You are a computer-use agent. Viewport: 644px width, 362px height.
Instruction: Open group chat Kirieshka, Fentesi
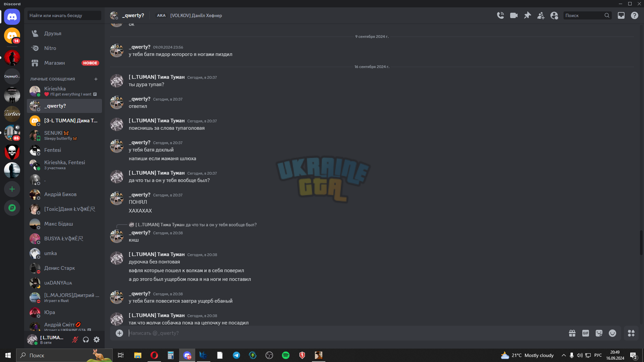(x=64, y=165)
